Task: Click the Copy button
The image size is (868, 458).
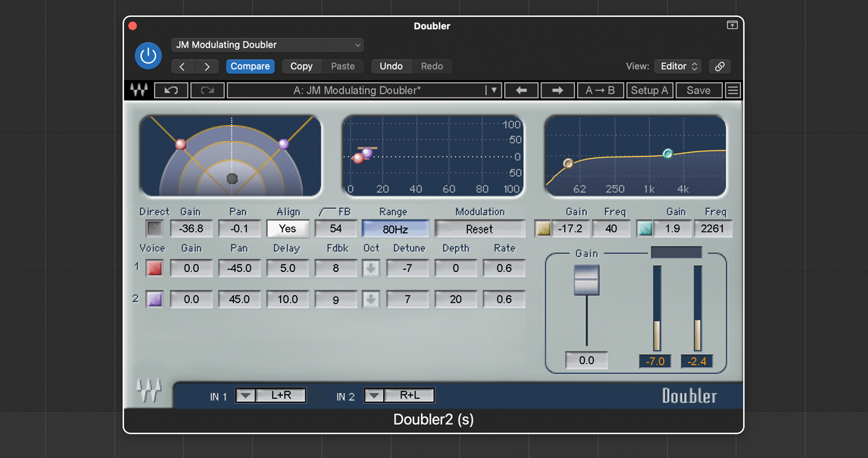Action: (x=301, y=66)
